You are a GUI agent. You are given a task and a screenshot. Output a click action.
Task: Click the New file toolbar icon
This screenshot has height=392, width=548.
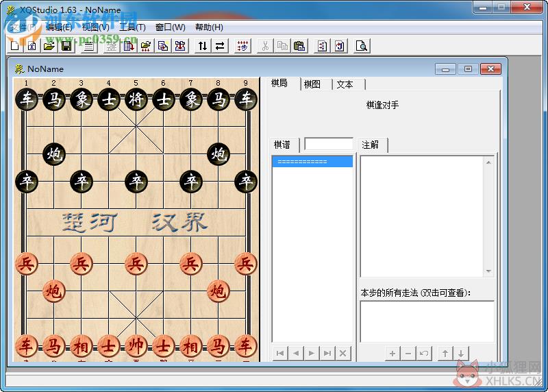[x=15, y=46]
